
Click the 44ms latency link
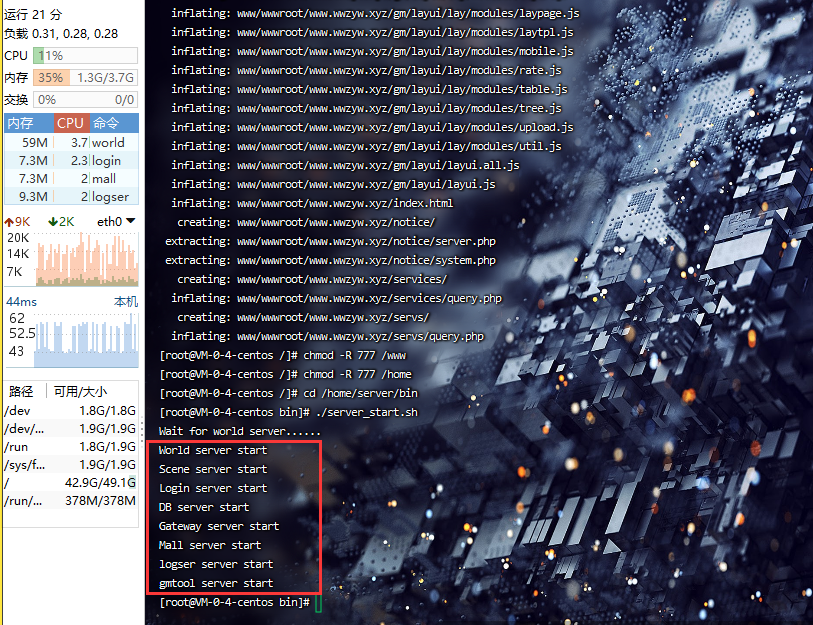point(21,301)
